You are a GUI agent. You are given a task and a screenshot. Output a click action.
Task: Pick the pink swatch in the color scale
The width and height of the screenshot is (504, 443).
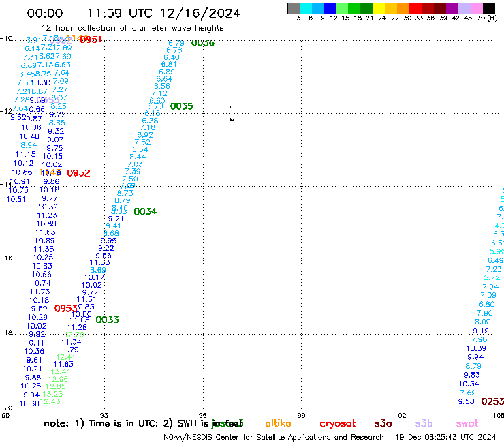[476, 8]
